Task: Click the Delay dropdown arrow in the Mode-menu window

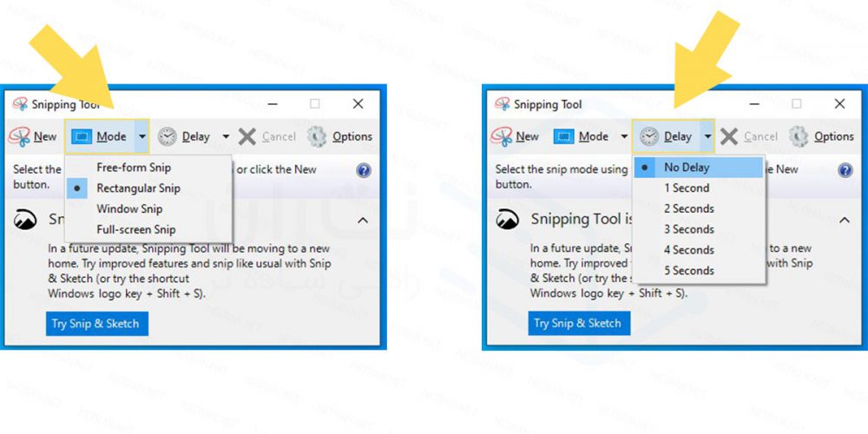Action: pyautogui.click(x=226, y=136)
